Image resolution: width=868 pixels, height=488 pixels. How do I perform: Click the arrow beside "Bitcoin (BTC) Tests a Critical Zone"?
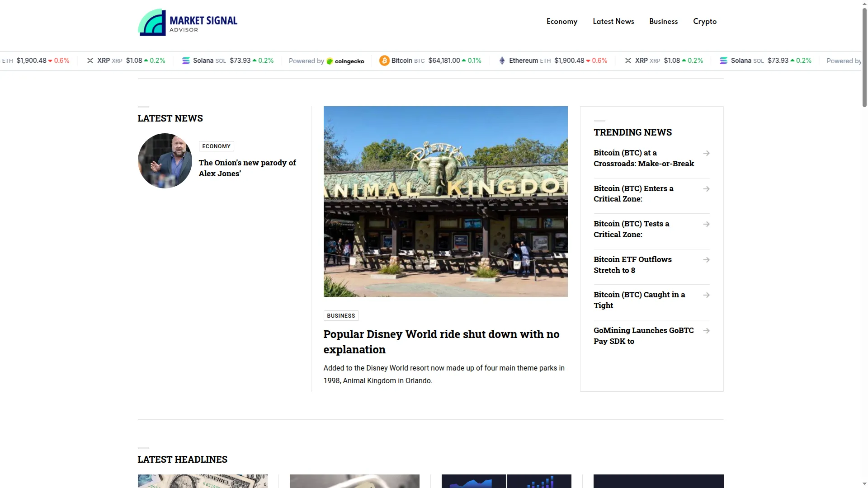pyautogui.click(x=706, y=224)
